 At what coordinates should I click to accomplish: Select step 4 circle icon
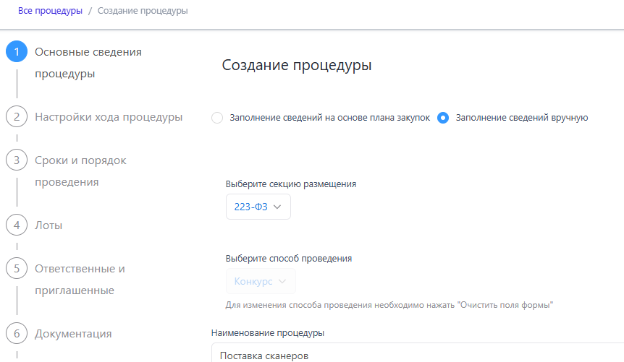click(17, 225)
